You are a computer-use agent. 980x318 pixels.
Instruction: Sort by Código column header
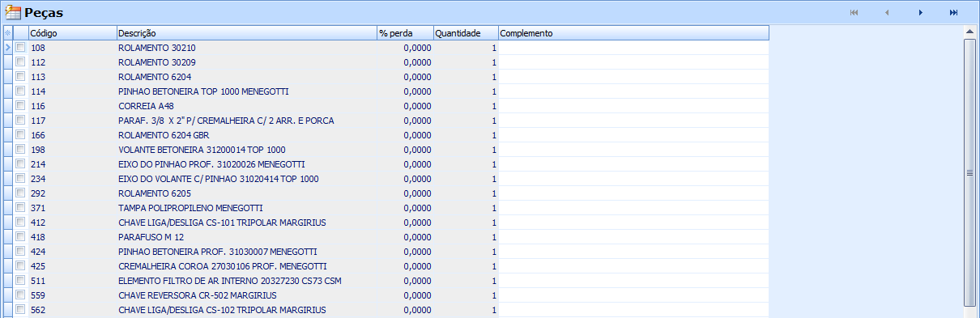pyautogui.click(x=72, y=33)
